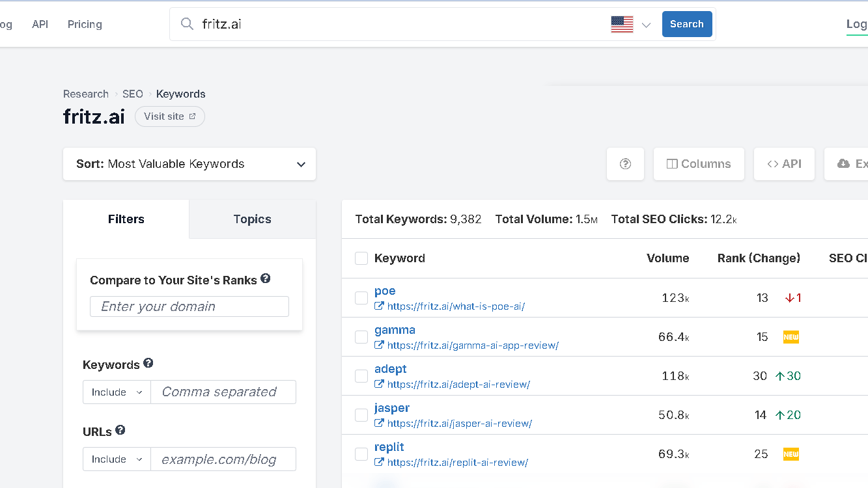The width and height of the screenshot is (868, 488).
Task: Select the jasper keyword checkbox
Action: click(361, 414)
